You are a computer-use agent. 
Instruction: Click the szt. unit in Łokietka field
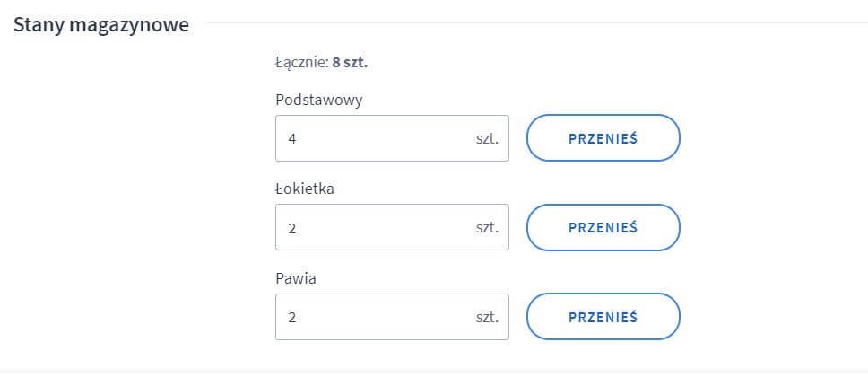point(487,228)
